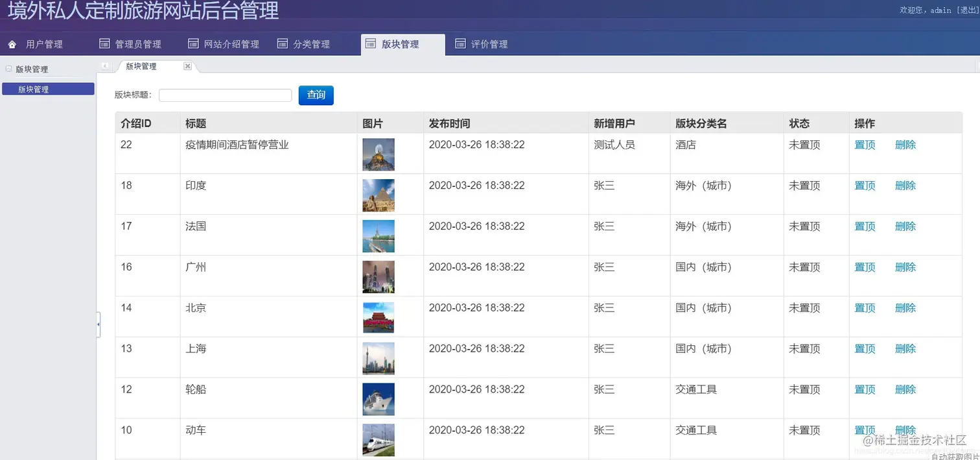The image size is (980, 460).
Task: Collapse the 版块管理 sidebar panel header
Action: click(x=8, y=68)
